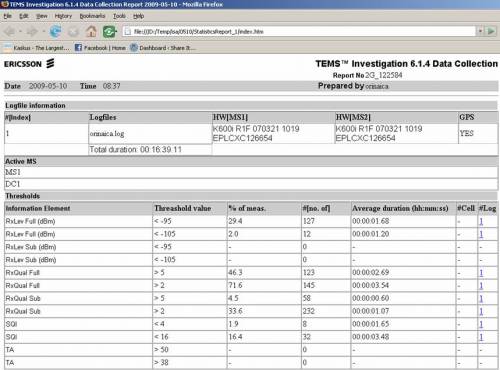Click the green icon next to Home
This screenshot has width=500, height=370.
pos(110,32)
